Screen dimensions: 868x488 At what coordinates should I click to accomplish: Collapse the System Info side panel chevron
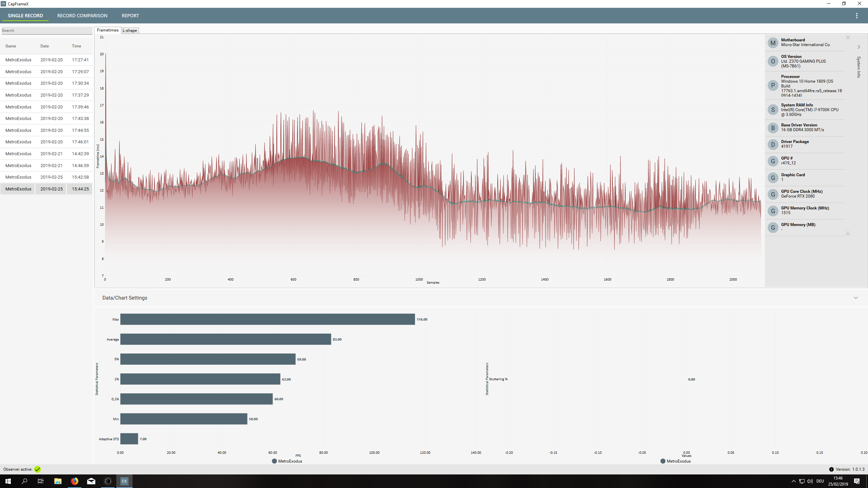[859, 47]
